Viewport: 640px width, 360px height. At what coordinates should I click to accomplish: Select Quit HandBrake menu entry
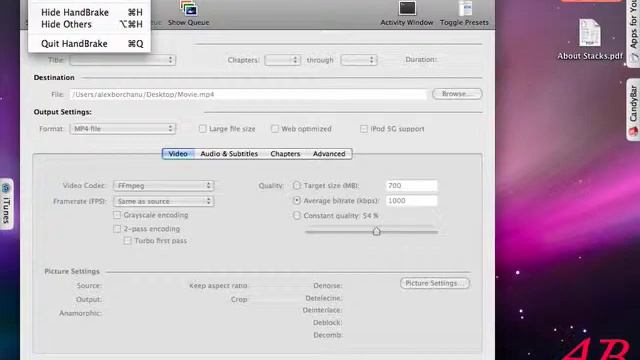click(89, 44)
